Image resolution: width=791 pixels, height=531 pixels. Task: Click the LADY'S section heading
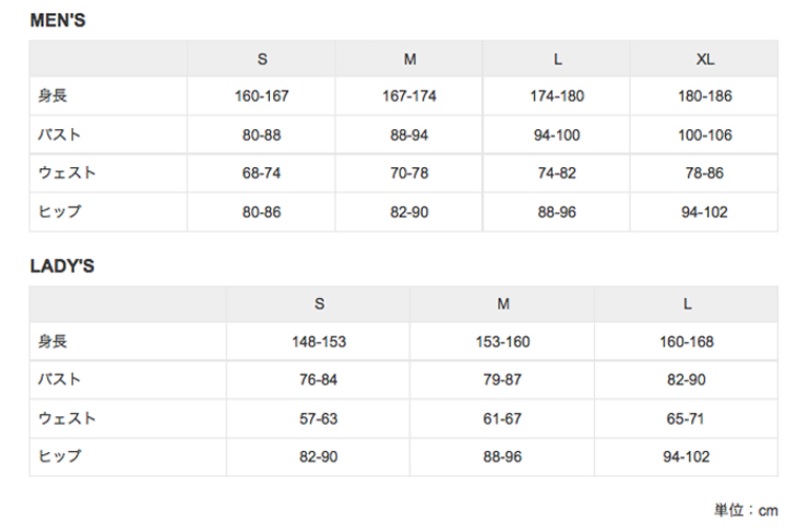click(x=62, y=267)
